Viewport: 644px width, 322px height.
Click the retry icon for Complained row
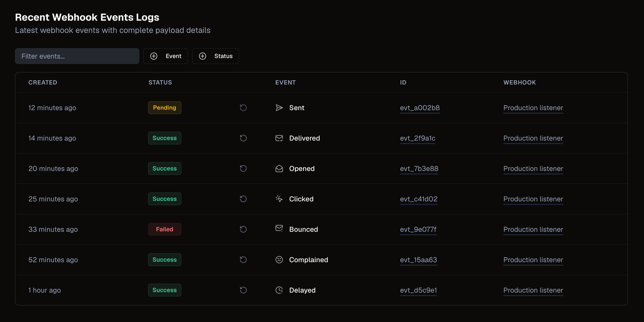click(243, 260)
